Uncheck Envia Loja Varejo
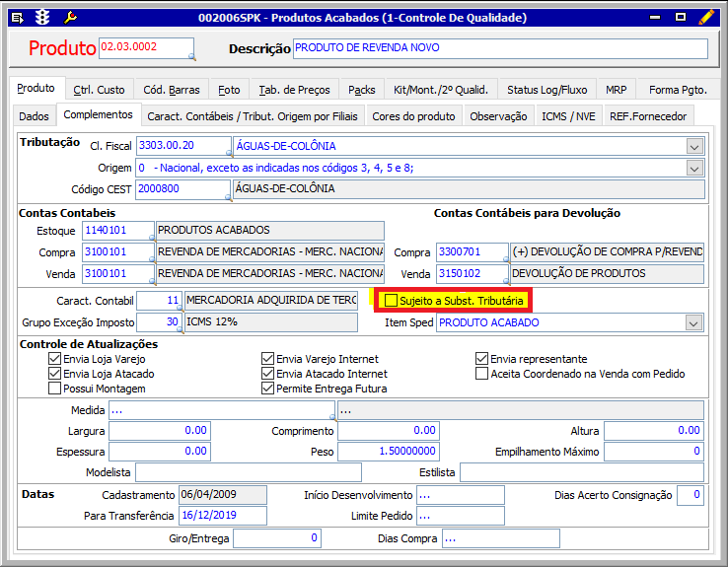 pyautogui.click(x=55, y=359)
